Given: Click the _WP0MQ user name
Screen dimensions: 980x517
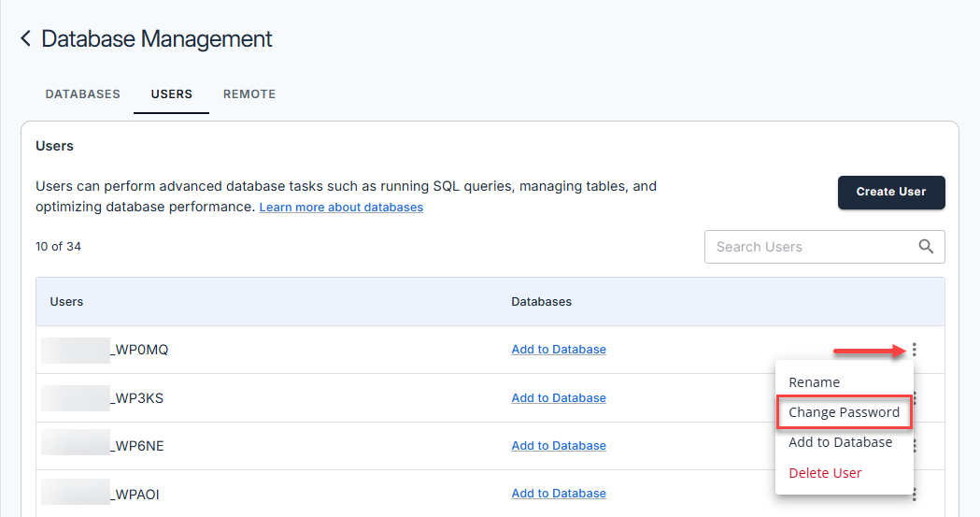Looking at the screenshot, I should [139, 350].
